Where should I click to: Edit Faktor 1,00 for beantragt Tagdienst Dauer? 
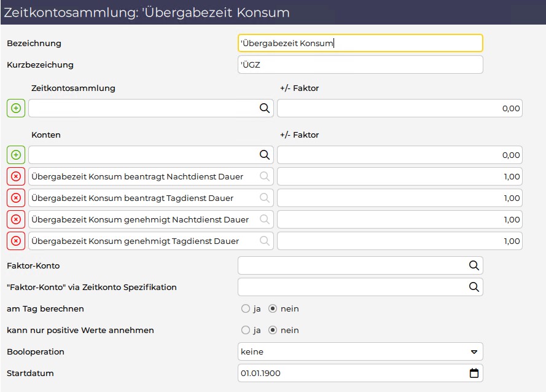click(400, 198)
